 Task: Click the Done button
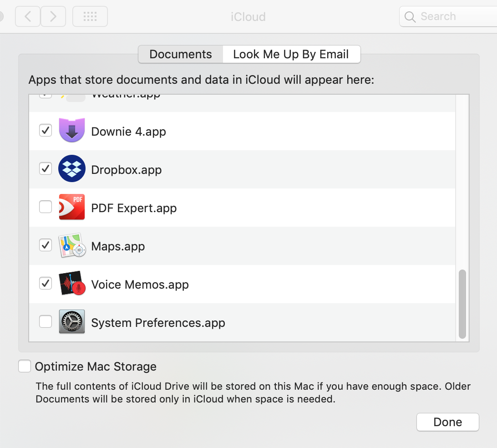(x=447, y=422)
